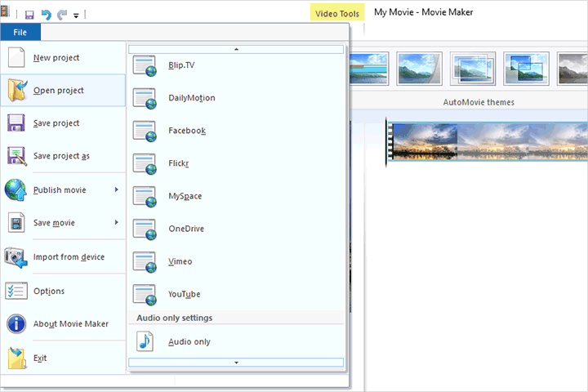The width and height of the screenshot is (588, 392).
Task: Click the Vimeo publish icon
Action: [145, 262]
